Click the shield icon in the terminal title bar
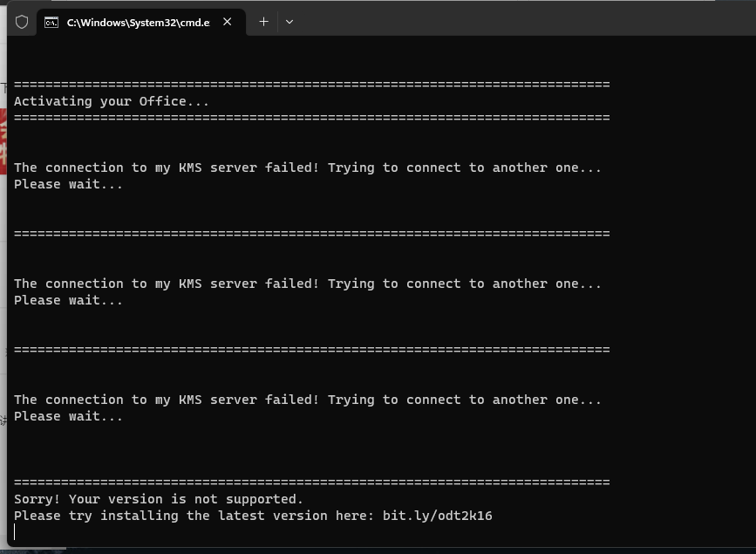Image resolution: width=756 pixels, height=554 pixels. pos(22,22)
